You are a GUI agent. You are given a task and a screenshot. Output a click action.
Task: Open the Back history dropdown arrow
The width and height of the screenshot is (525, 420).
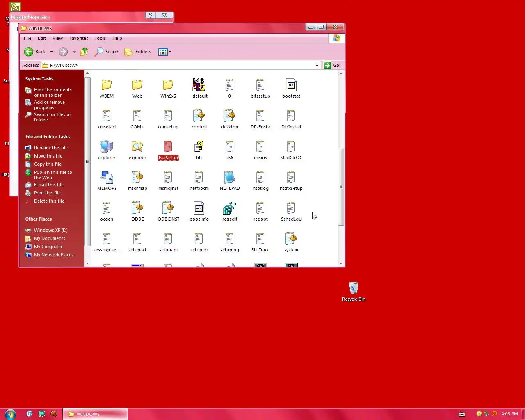pos(52,52)
